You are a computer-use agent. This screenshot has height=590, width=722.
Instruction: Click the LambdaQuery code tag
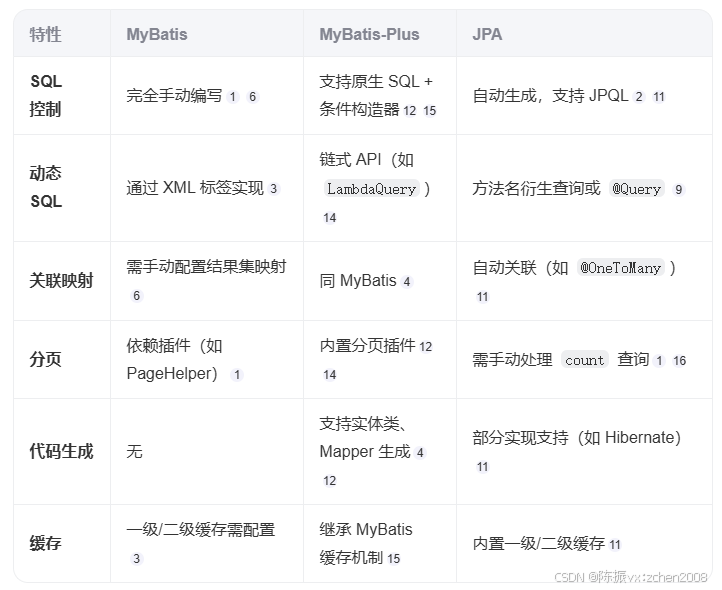coord(371,189)
